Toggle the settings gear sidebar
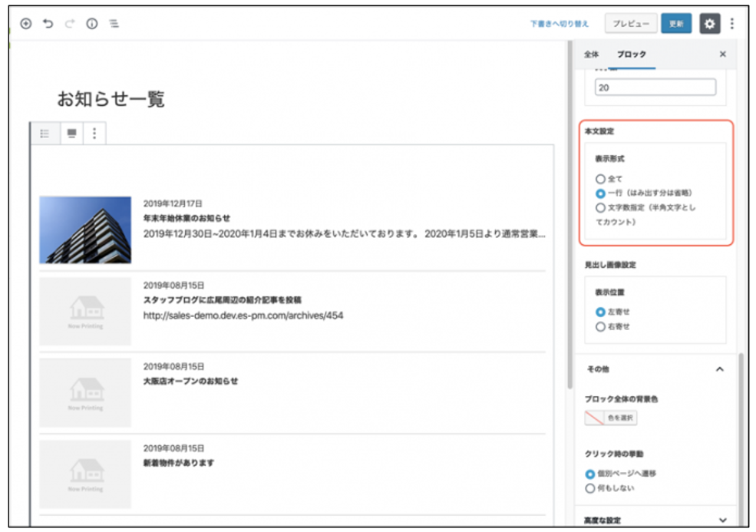Image resolution: width=756 pixels, height=532 pixels. tap(709, 24)
